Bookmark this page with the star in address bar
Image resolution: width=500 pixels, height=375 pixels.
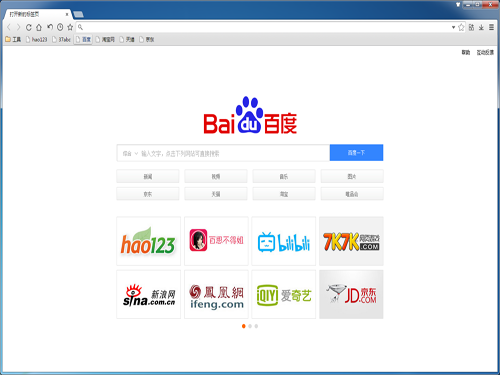461,27
